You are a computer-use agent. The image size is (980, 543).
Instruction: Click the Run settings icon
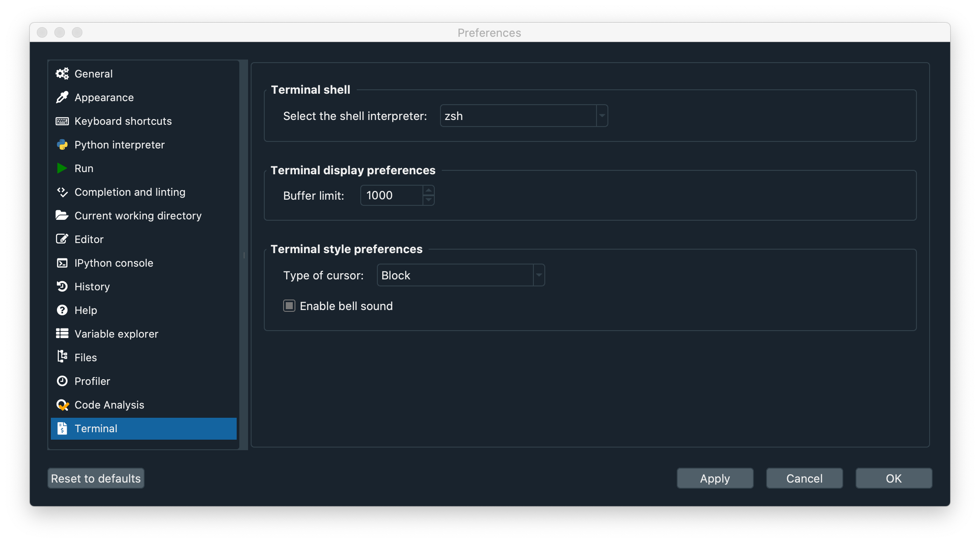[x=62, y=168]
